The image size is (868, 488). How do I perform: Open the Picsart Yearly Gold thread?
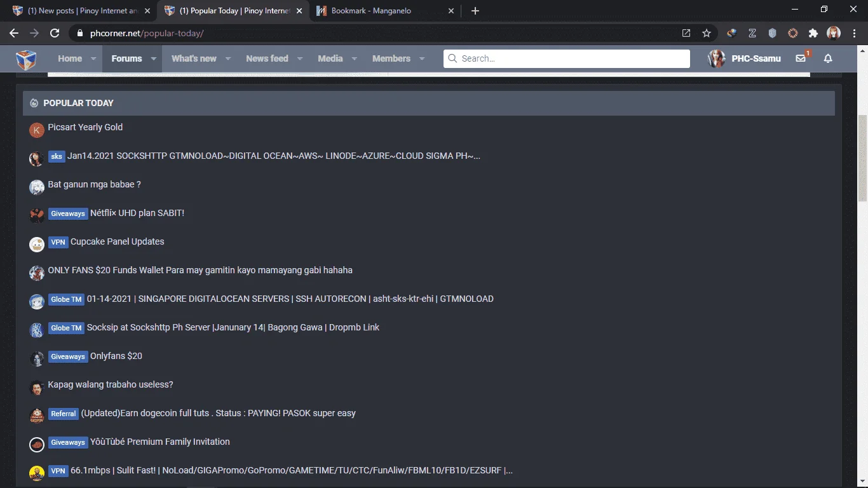tap(85, 127)
